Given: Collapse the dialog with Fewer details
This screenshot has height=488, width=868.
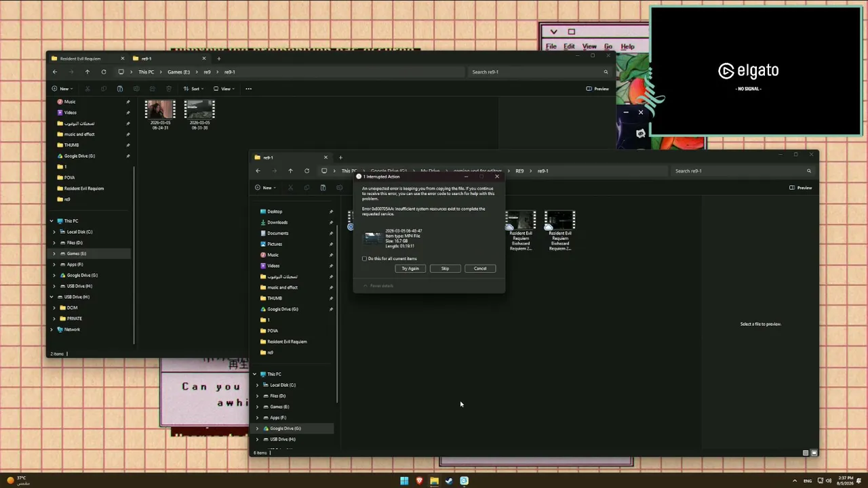Looking at the screenshot, I should coord(378,285).
